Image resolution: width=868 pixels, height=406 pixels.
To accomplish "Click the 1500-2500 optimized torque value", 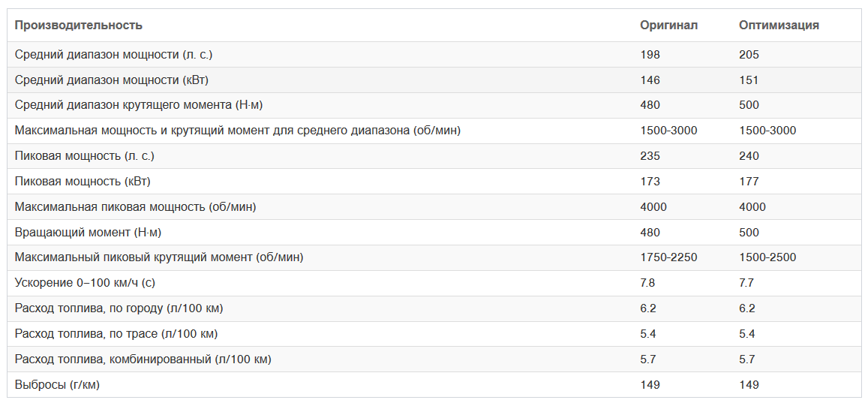I will (767, 257).
